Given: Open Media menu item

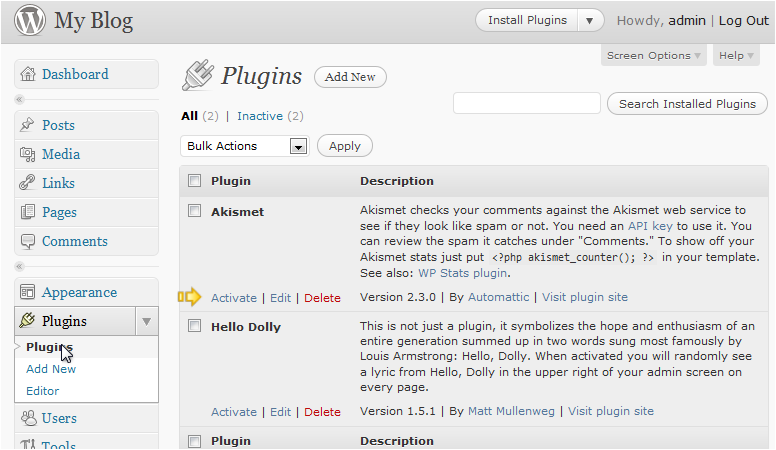Looking at the screenshot, I should [61, 154].
